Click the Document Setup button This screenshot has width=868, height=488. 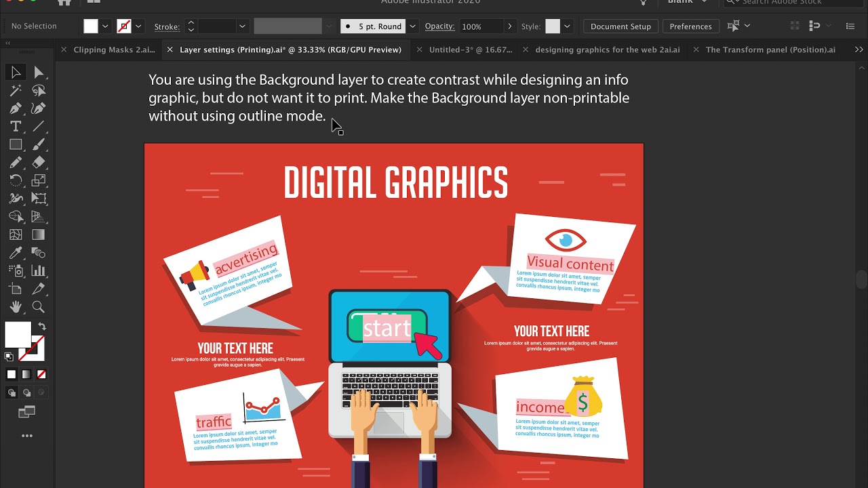(620, 26)
